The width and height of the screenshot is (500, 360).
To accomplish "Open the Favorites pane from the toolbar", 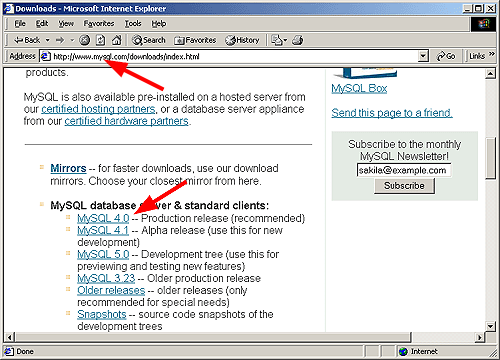I will (195, 40).
